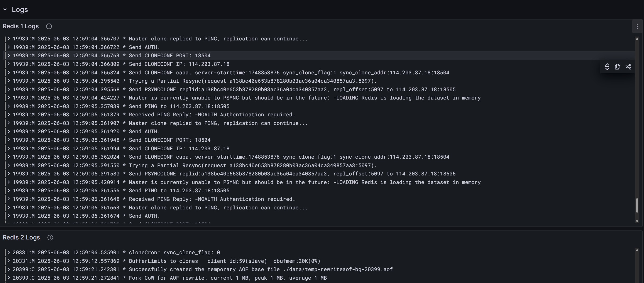Collapse the Logs row section
644x283 pixels.
[5, 10]
